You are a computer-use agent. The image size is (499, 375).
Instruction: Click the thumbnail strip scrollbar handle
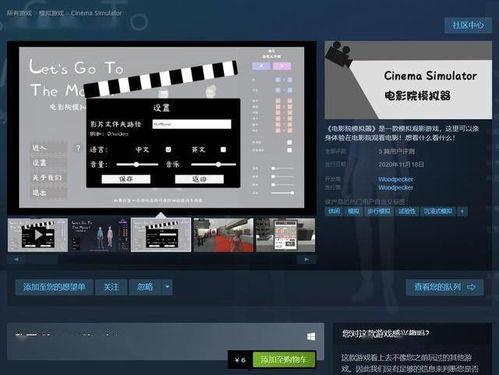(x=42, y=260)
